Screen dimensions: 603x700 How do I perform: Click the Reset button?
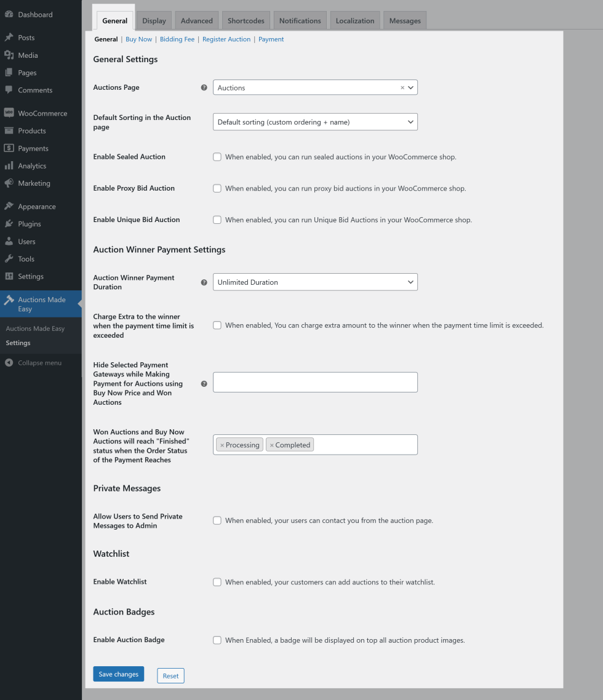click(x=170, y=676)
